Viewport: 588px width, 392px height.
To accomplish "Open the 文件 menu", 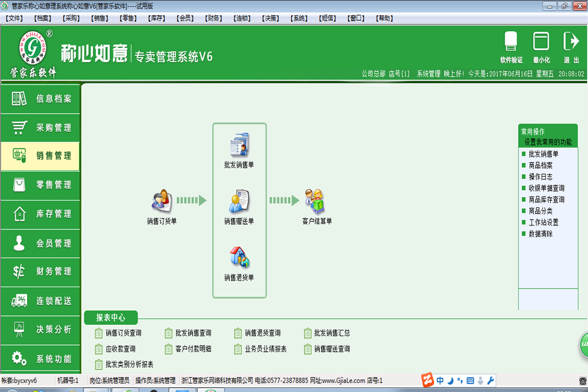I will tap(14, 18).
